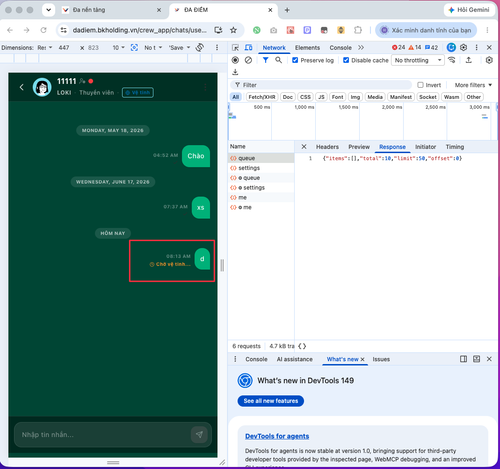Screen dimensions: 500x469
Task: Click the network Filter text field
Action: (321, 85)
